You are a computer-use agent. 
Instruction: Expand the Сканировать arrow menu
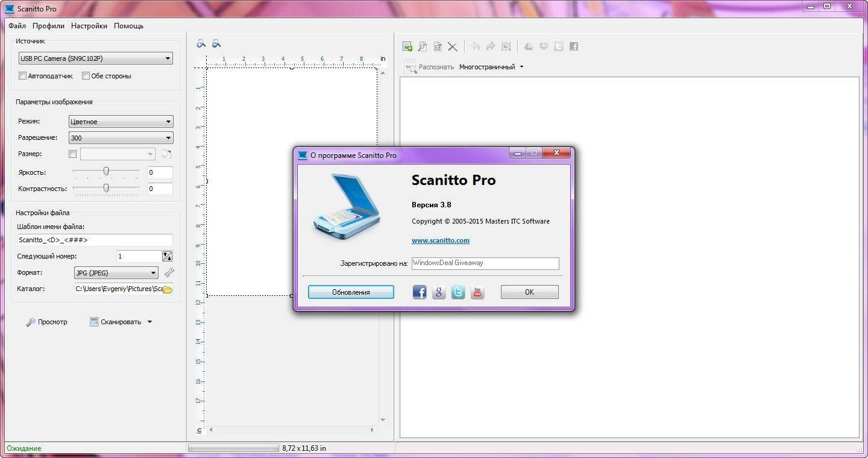149,322
